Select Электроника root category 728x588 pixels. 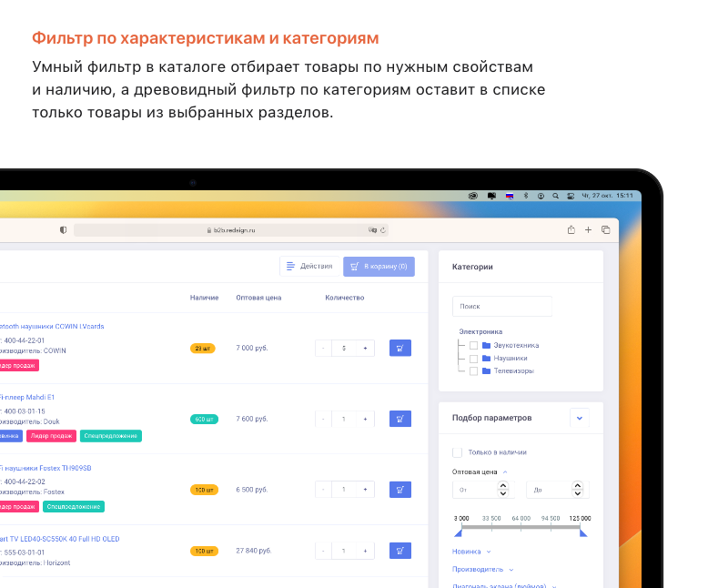tap(480, 331)
